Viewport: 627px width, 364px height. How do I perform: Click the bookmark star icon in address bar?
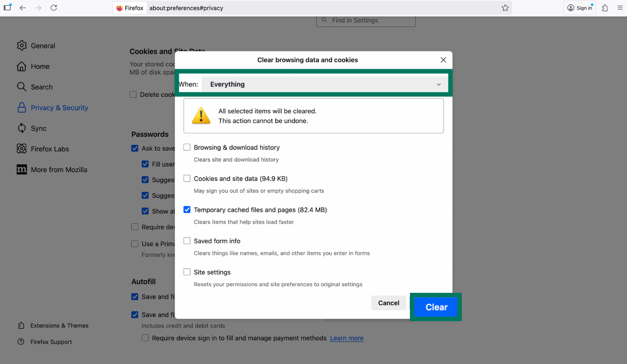coord(505,8)
